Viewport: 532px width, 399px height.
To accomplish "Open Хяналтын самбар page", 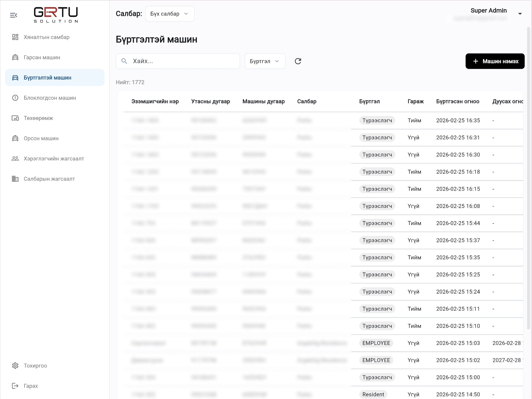I will pos(55,37).
